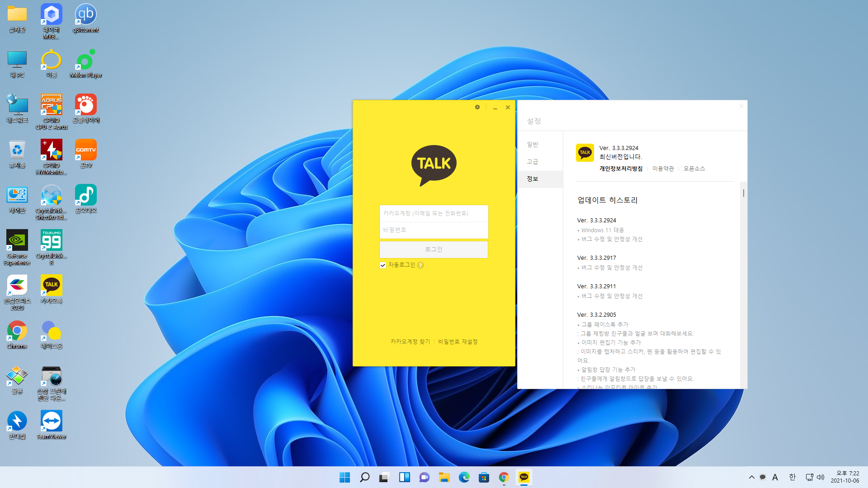Open the clock and date 2021-10-06
The image size is (868, 488).
844,477
